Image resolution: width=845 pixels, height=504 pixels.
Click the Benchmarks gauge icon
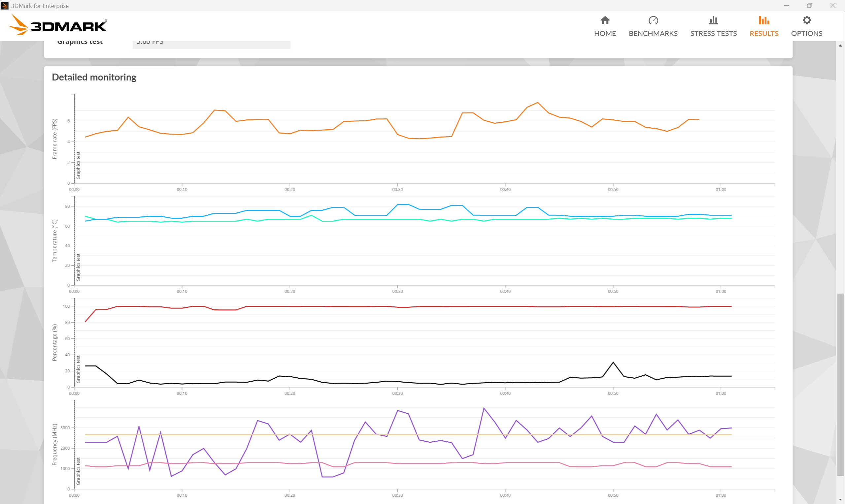click(x=653, y=20)
